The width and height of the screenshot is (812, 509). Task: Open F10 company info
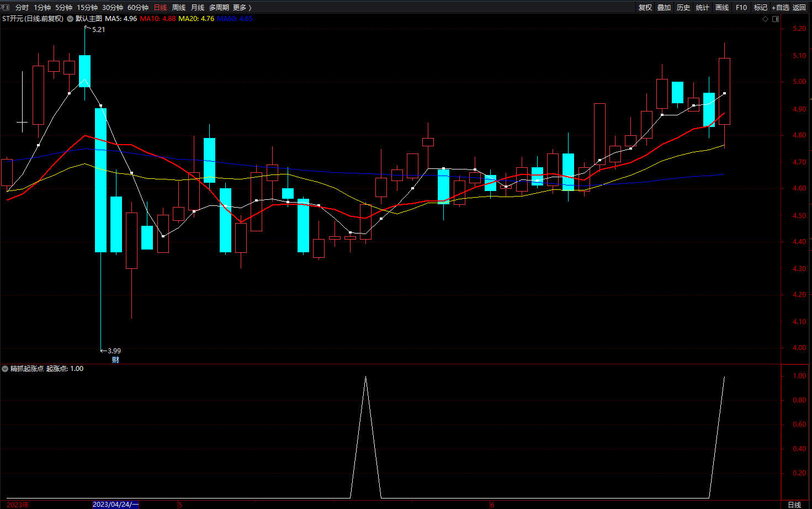point(741,8)
